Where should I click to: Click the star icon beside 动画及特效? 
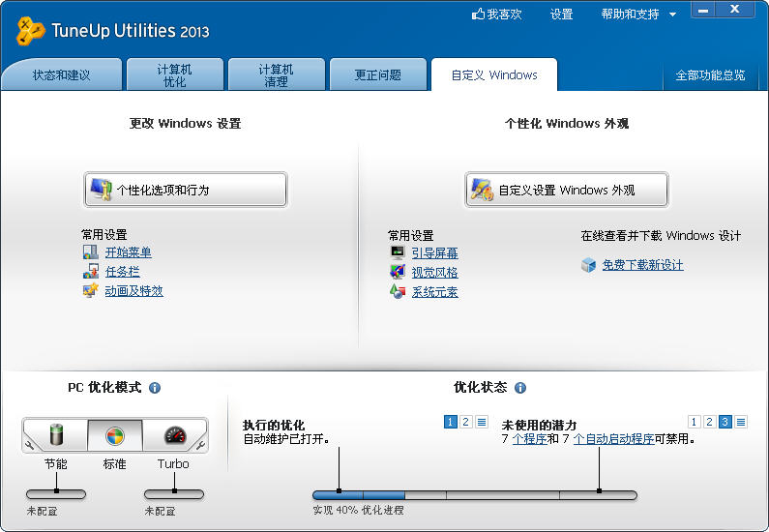90,290
